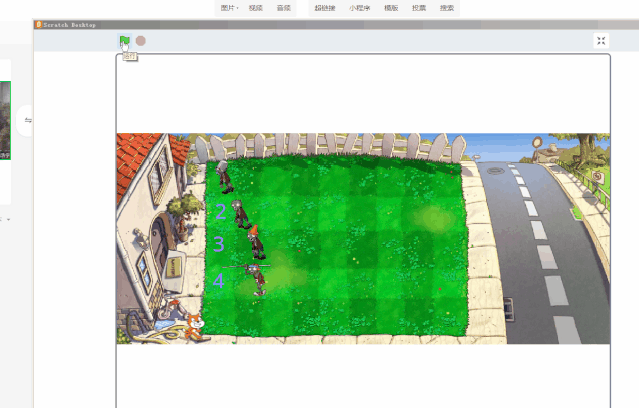Select the 超链接 toolbar item
Viewport: 639px width, 408px height.
pyautogui.click(x=325, y=8)
